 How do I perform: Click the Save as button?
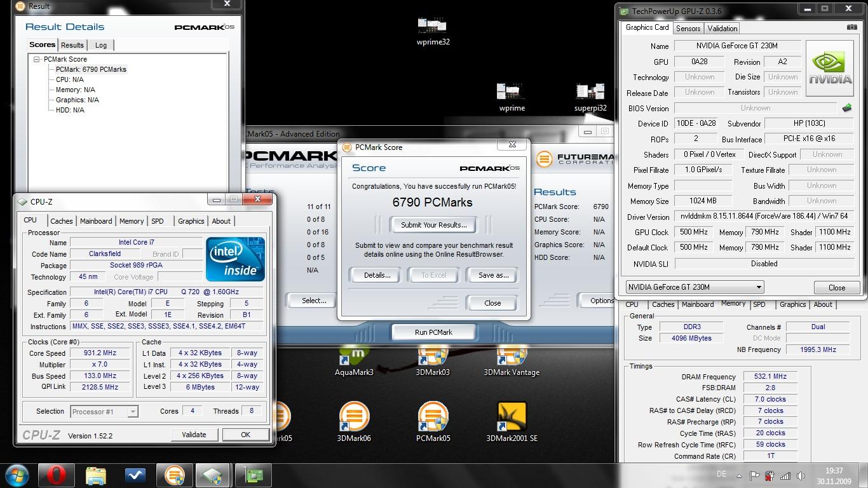click(494, 275)
